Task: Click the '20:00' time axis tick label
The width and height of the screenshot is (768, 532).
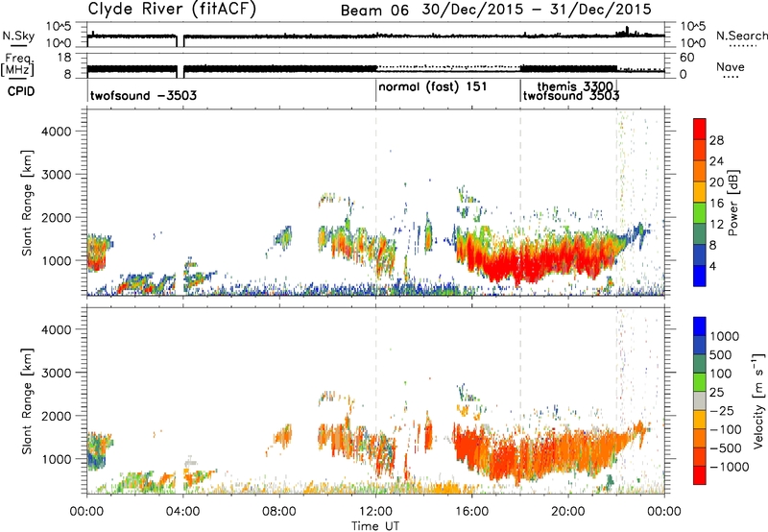Action: (568, 512)
